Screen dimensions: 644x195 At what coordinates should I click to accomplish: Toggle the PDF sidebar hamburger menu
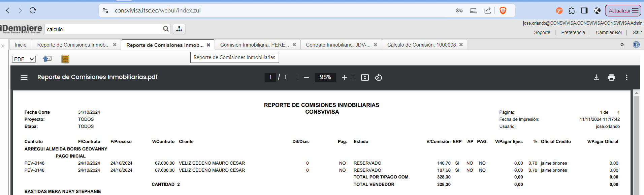[24, 77]
